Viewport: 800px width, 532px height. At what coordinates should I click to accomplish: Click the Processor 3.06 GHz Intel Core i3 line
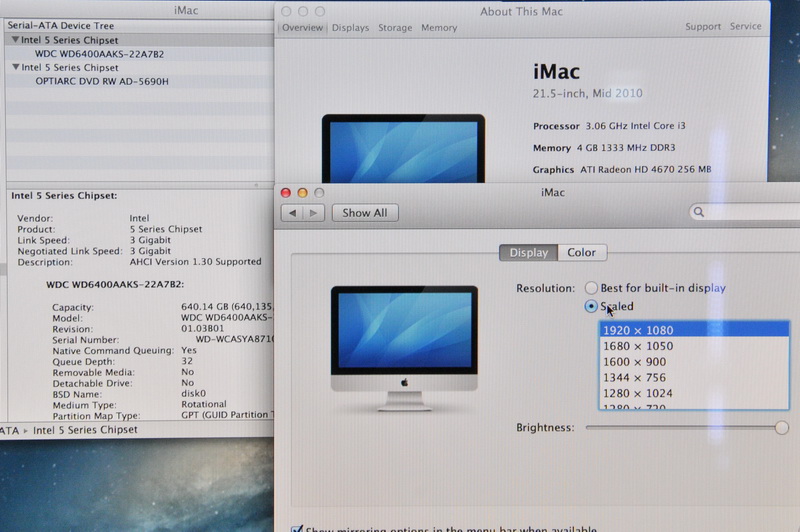point(609,125)
